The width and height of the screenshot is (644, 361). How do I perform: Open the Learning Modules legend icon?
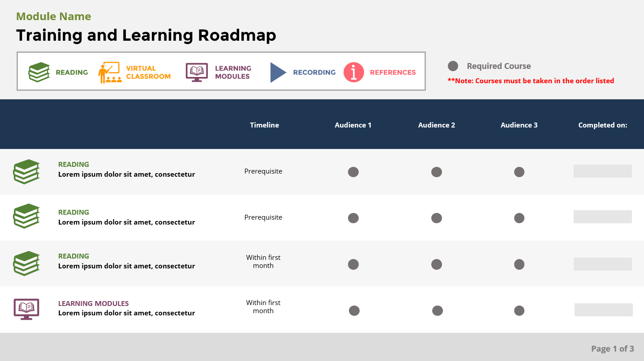tap(196, 71)
